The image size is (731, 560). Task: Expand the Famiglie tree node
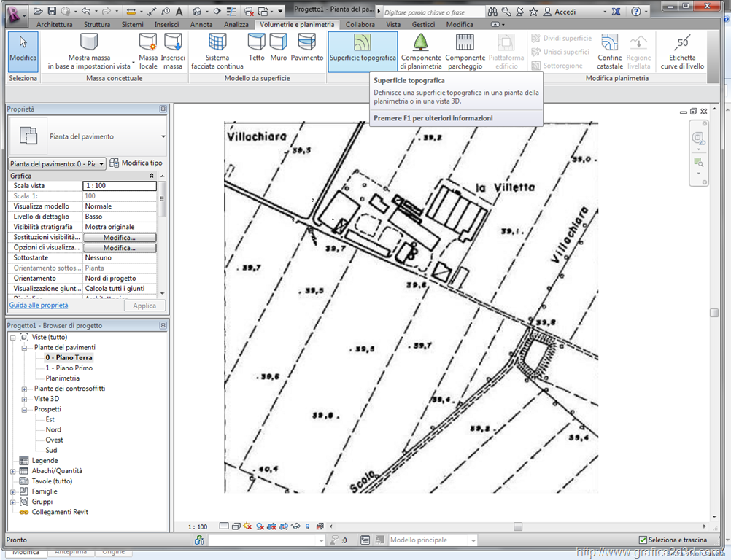(13, 492)
